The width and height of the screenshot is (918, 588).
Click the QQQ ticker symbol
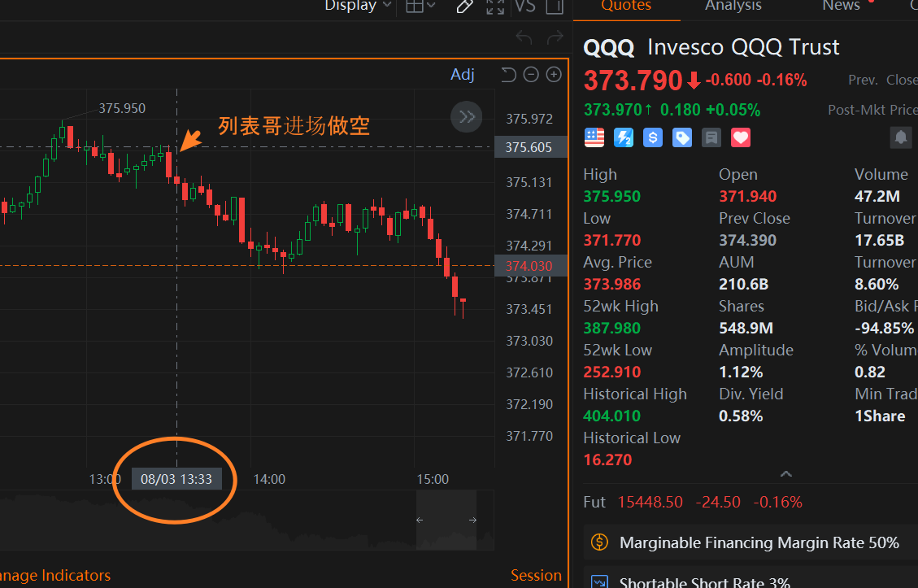(609, 47)
